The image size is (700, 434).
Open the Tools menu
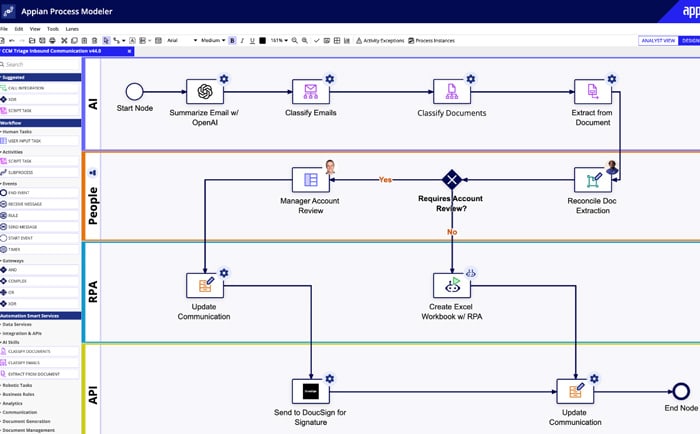coord(53,29)
